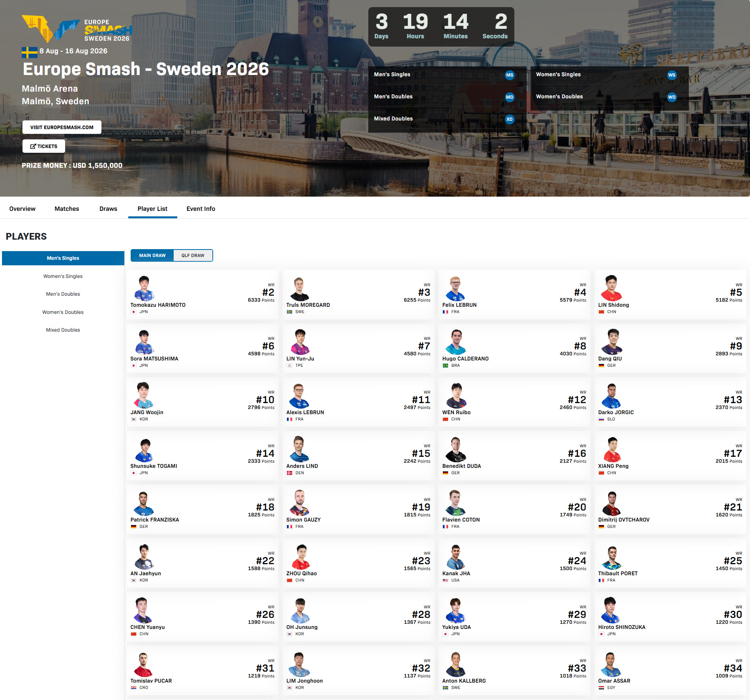Screen dimensions: 750x700
Task: Click the Tickets button
Action: (44, 146)
